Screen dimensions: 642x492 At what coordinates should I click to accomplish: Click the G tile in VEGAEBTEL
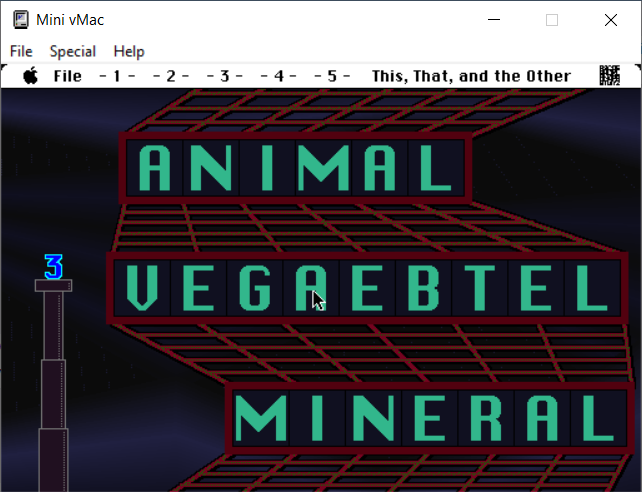(255, 288)
